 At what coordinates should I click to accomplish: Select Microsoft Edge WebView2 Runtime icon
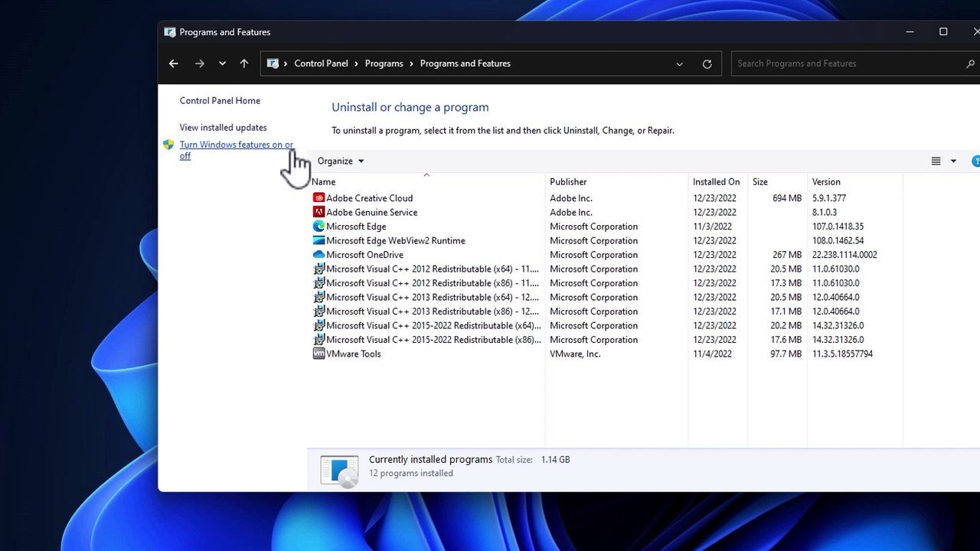(x=318, y=240)
